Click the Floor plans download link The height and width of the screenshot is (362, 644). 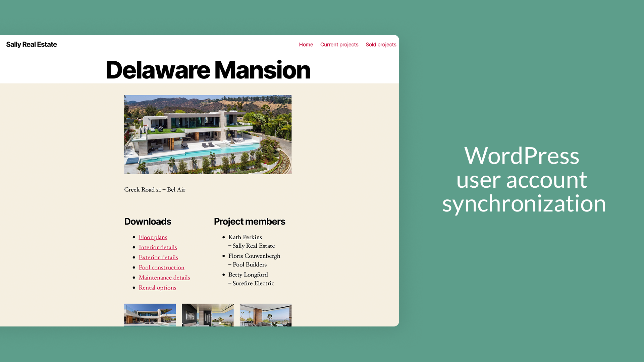tap(153, 237)
